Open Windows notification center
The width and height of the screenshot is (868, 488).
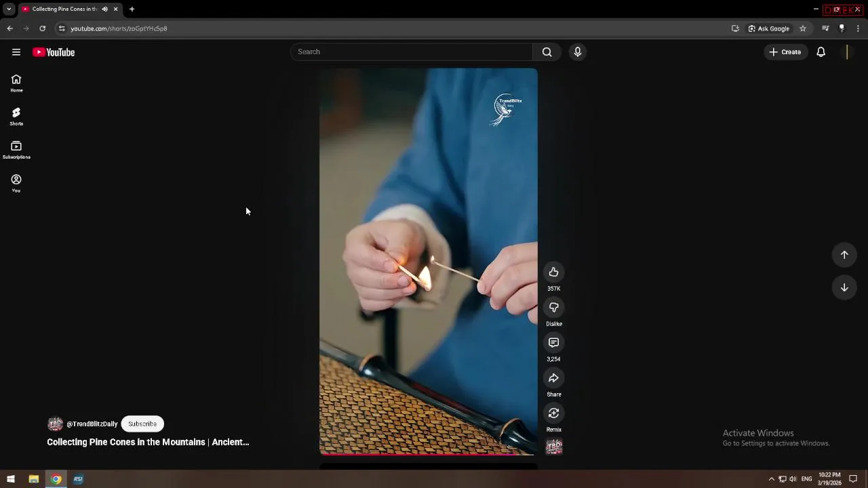click(854, 479)
